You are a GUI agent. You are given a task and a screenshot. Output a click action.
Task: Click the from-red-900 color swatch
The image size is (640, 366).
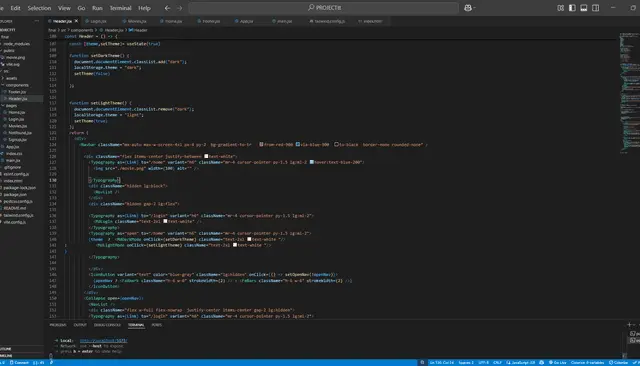click(261, 144)
